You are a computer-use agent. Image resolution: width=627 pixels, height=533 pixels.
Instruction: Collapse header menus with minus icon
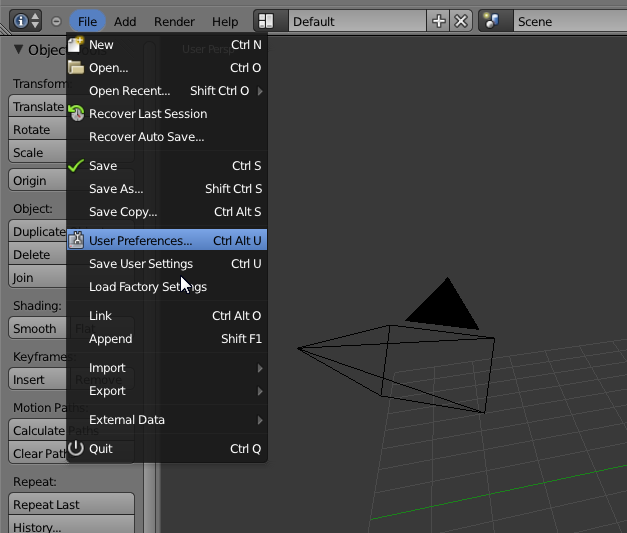(x=56, y=21)
